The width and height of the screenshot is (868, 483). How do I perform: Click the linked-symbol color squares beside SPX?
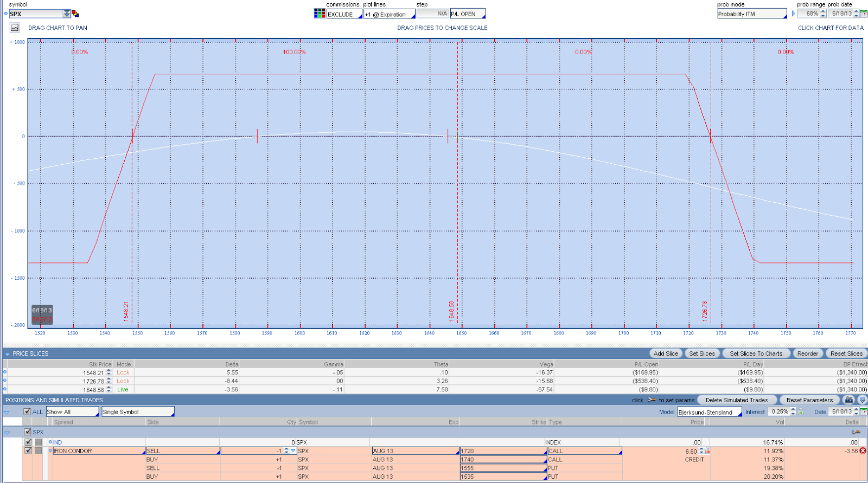[x=75, y=14]
